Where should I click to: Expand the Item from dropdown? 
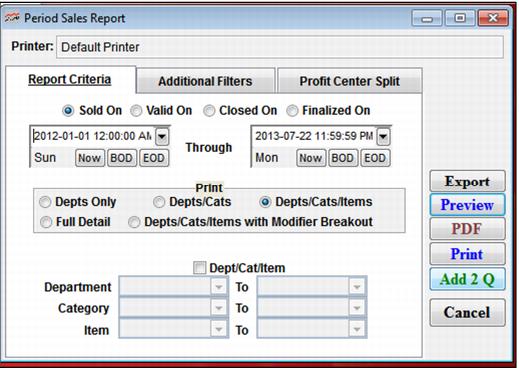point(219,330)
